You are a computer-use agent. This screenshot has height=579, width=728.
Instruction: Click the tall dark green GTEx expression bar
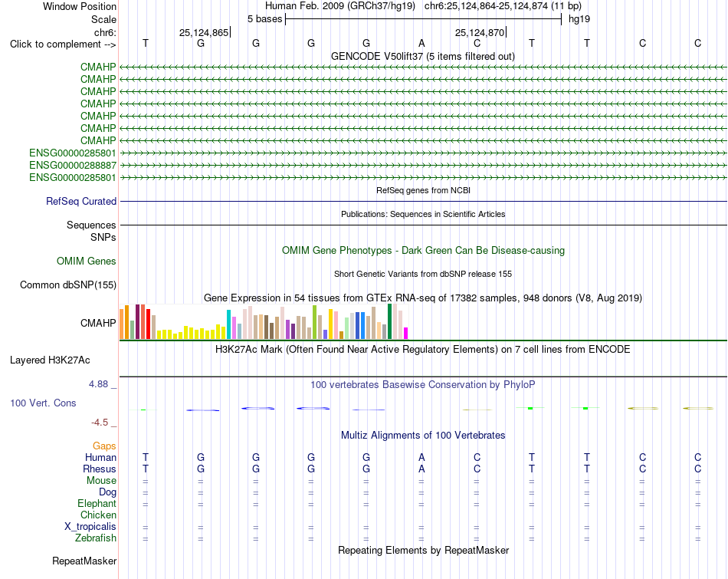[x=389, y=321]
